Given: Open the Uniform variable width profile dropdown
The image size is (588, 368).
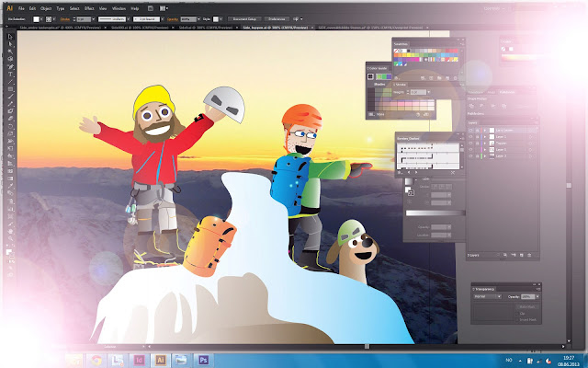Looking at the screenshot, I should click(129, 19).
